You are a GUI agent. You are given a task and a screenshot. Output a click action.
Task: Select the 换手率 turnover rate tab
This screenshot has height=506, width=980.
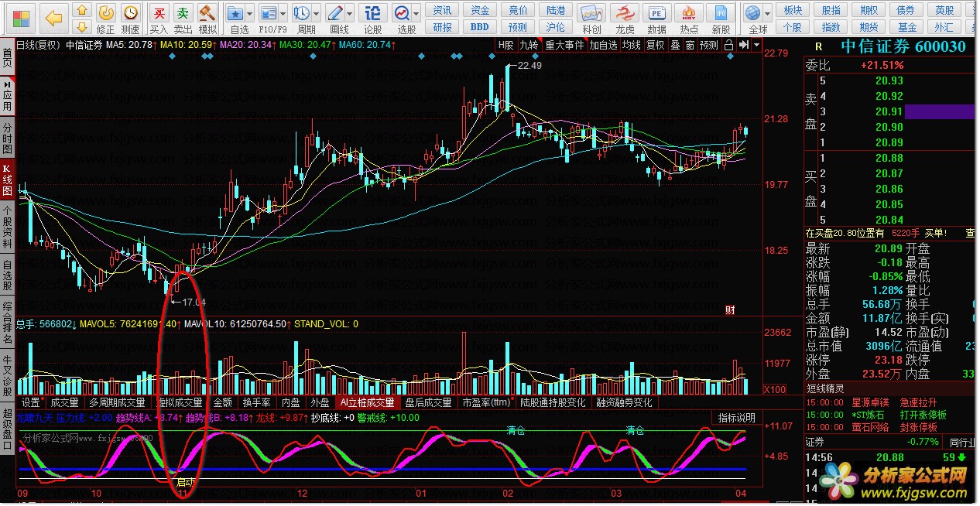point(256,402)
